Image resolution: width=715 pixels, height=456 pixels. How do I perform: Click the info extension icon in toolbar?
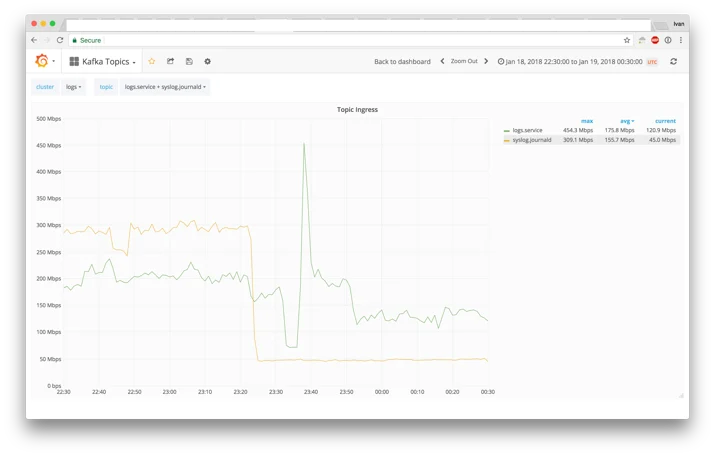coord(668,40)
